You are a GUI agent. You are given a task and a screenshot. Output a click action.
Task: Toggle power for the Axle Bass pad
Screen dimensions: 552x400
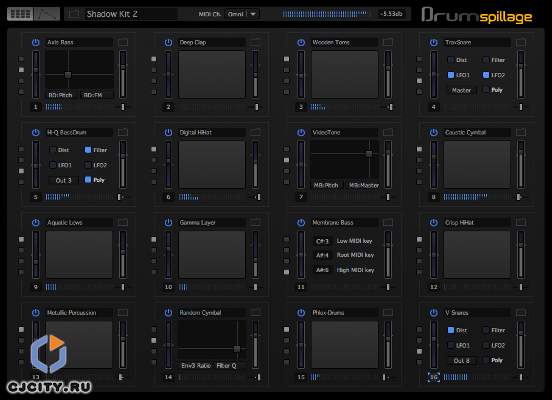pos(36,42)
